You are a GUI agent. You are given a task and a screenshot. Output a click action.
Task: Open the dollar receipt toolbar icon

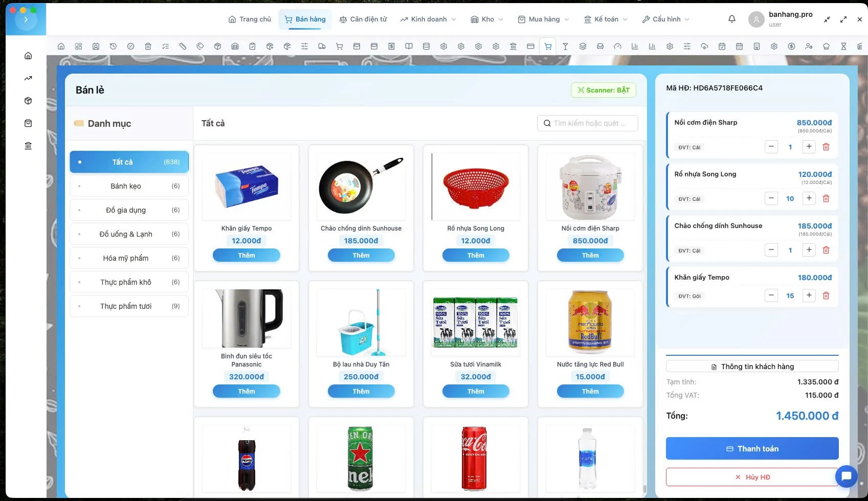click(x=391, y=46)
